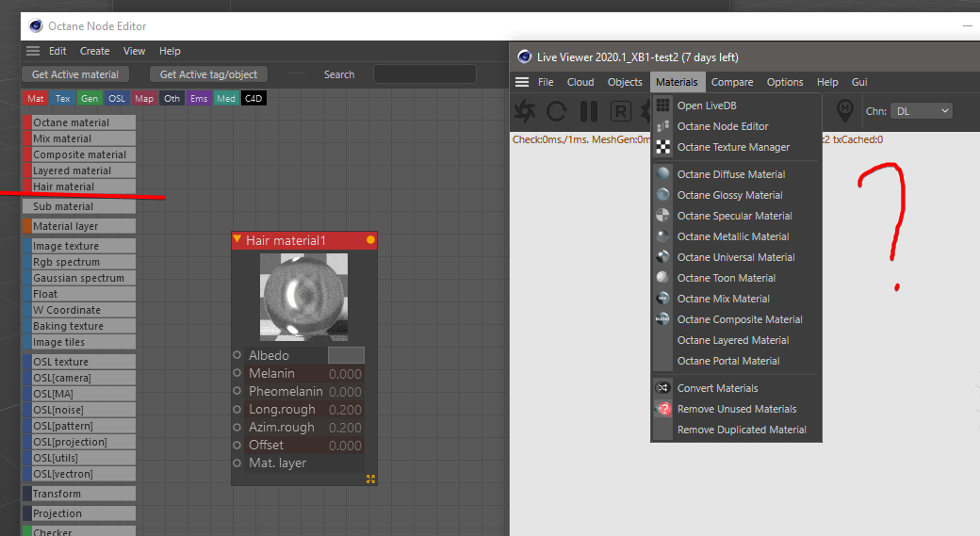
Task: Click the Mat. layer input pin
Action: (x=237, y=463)
